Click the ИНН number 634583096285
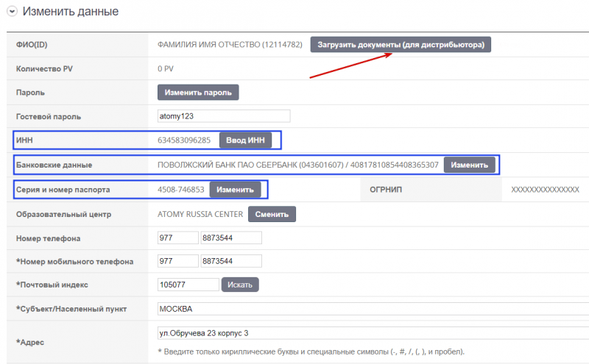This screenshot has width=589, height=364. click(x=184, y=140)
